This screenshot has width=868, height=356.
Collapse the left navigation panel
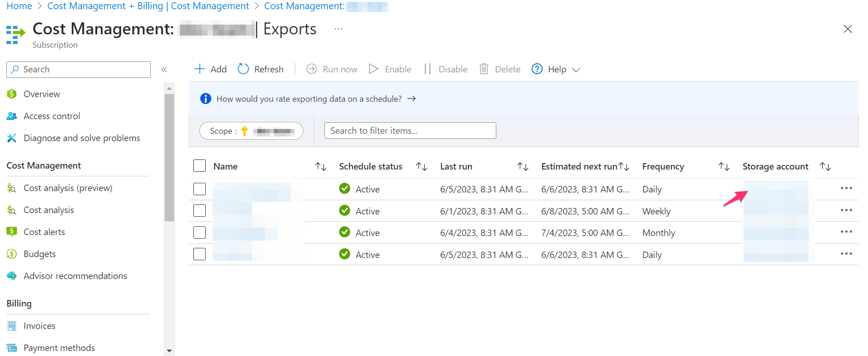click(x=164, y=70)
